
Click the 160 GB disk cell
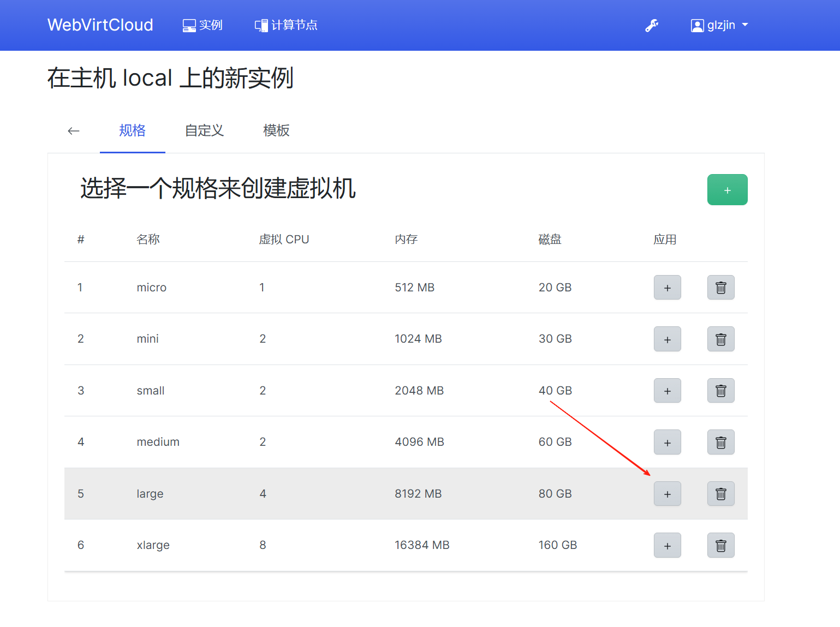point(558,545)
